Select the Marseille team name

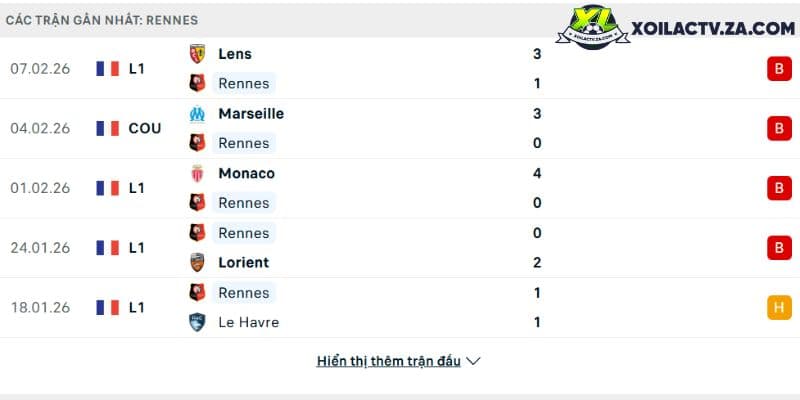pos(251,114)
